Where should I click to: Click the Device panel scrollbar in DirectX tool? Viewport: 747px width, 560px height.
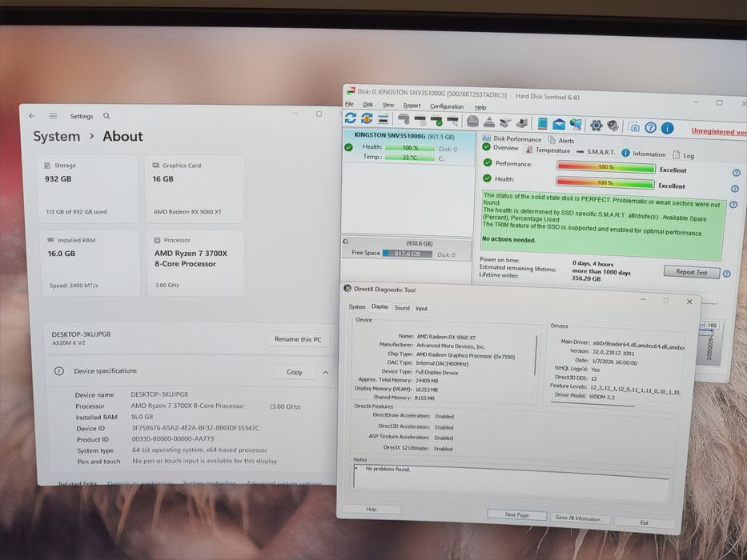pos(536,355)
